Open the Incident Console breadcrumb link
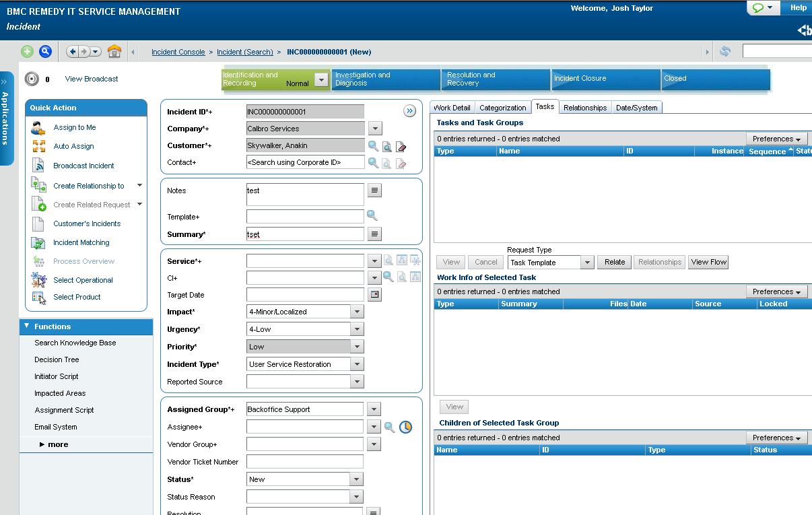812x515 pixels. pos(178,52)
